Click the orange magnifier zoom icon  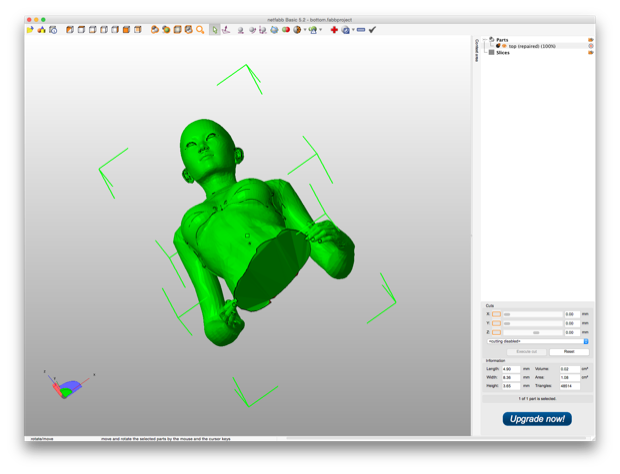[200, 30]
